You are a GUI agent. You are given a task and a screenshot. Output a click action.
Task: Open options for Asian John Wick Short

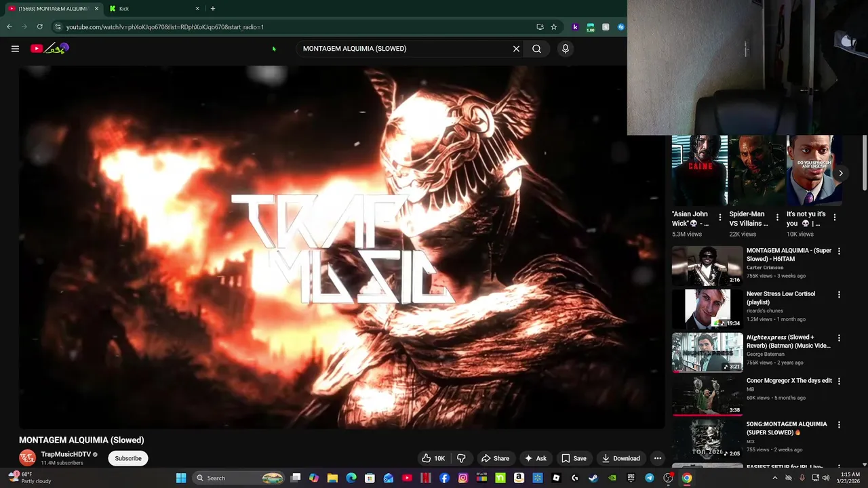tap(720, 218)
